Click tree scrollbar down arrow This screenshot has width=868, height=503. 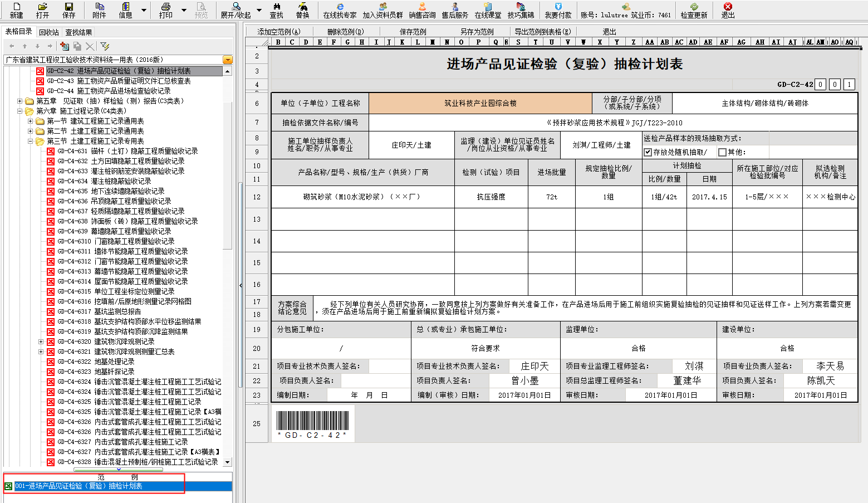click(227, 462)
